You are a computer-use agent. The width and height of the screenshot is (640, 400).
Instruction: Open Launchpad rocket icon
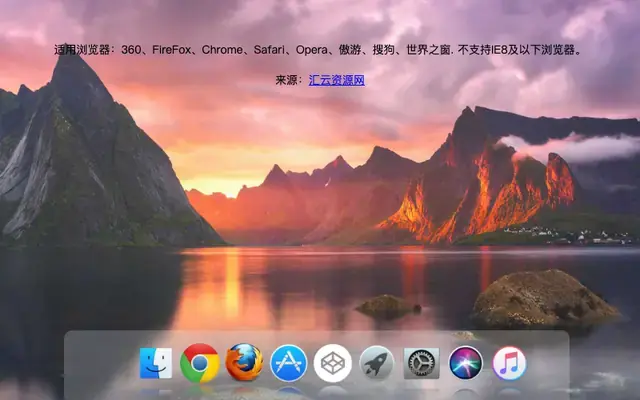377,363
